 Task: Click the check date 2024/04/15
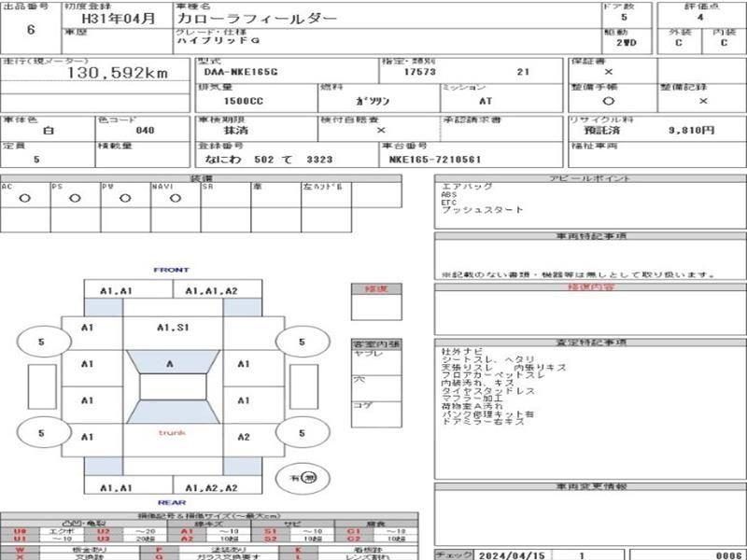tap(512, 555)
